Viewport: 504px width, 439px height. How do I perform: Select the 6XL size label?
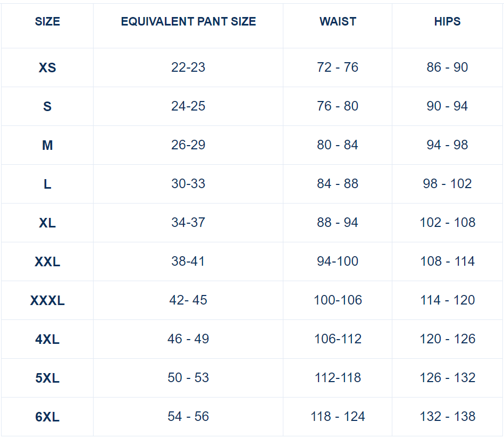click(47, 417)
